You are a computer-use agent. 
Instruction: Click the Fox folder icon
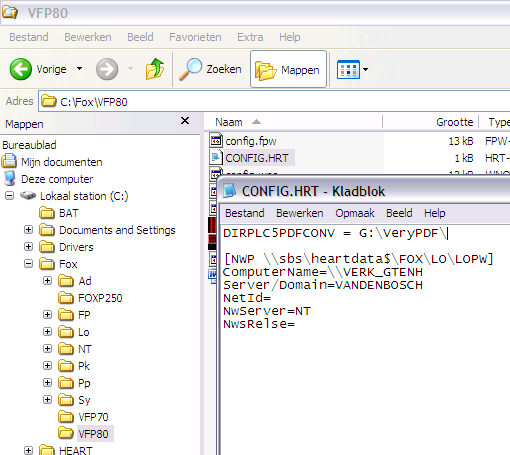[x=47, y=264]
